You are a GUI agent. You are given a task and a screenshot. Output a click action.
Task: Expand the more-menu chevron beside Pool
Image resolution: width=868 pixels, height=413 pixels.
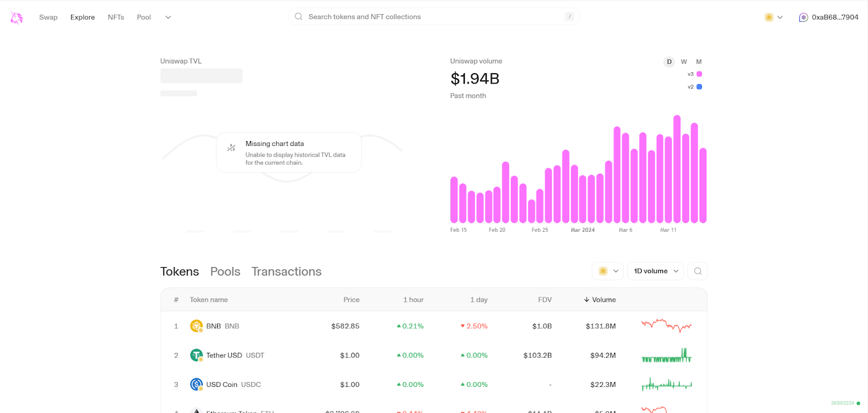[x=168, y=17]
